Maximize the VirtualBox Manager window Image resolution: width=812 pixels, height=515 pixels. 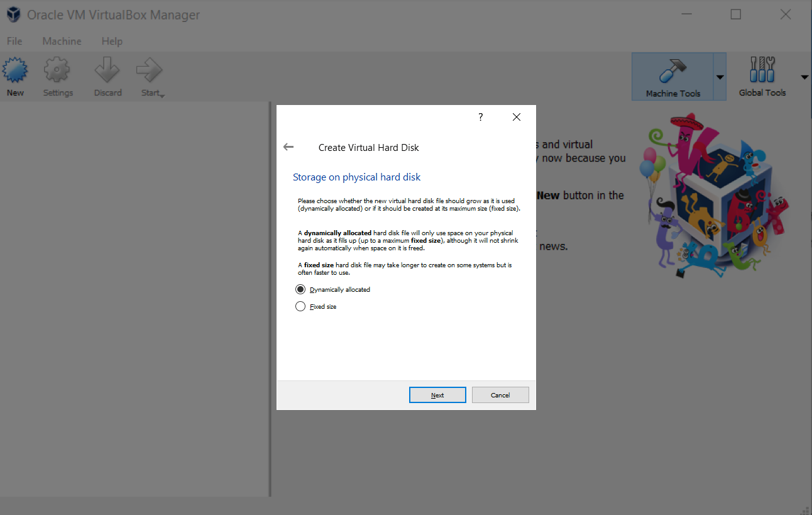pyautogui.click(x=735, y=14)
